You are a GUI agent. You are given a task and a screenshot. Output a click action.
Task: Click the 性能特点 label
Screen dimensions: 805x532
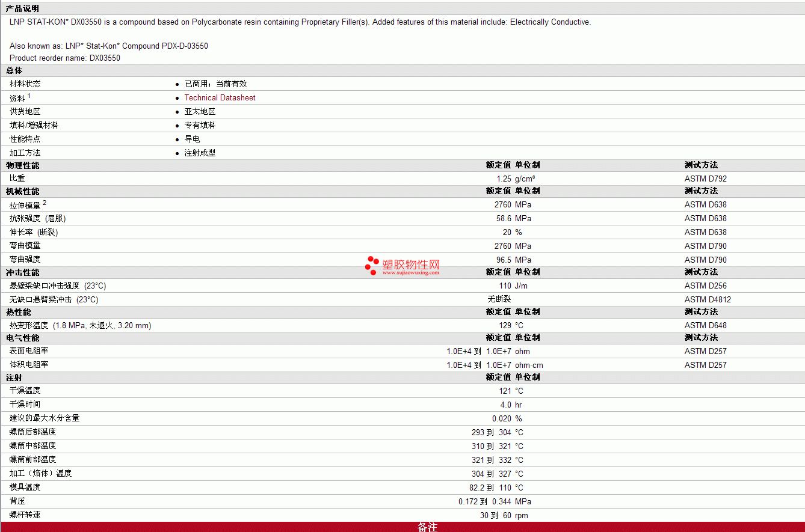(25, 139)
